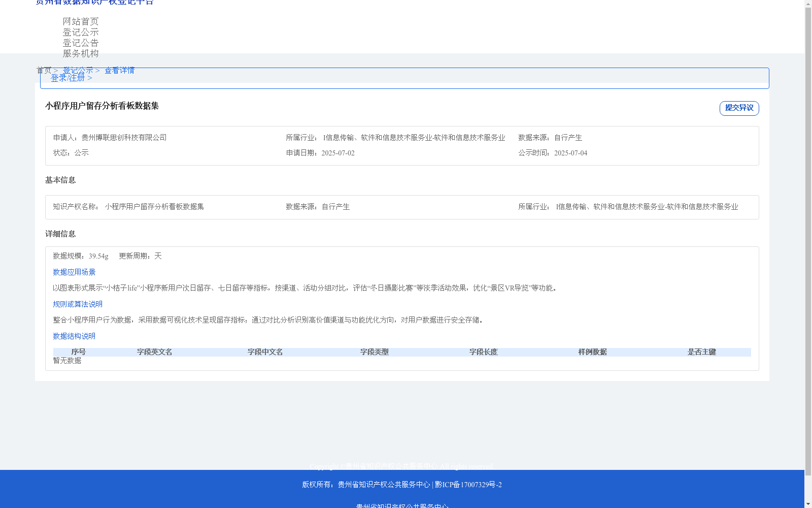Click the 数据结构说明 heading
Screen dimensions: 812x508
74,336
